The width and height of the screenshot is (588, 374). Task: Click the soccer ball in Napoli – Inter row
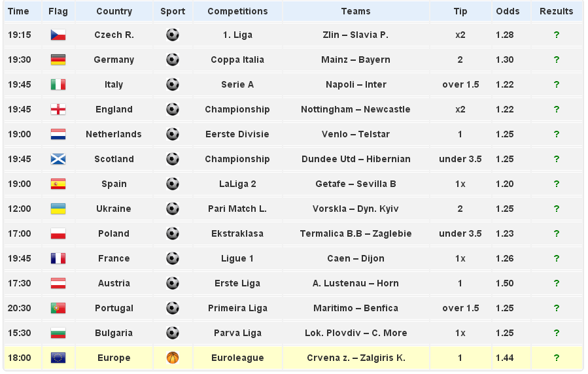click(x=173, y=84)
